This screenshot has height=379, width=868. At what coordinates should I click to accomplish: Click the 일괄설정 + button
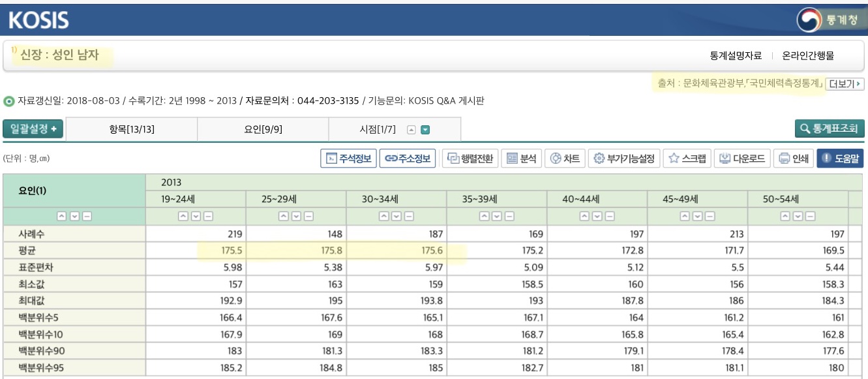(33, 129)
